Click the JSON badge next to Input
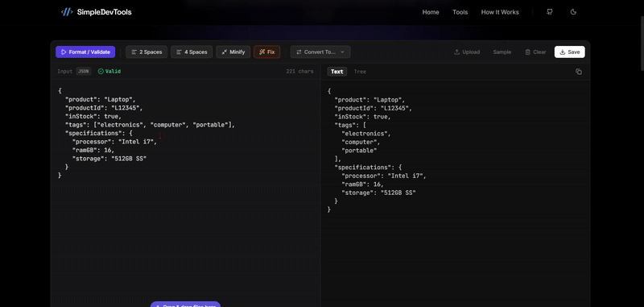Image resolution: width=644 pixels, height=307 pixels. point(84,71)
